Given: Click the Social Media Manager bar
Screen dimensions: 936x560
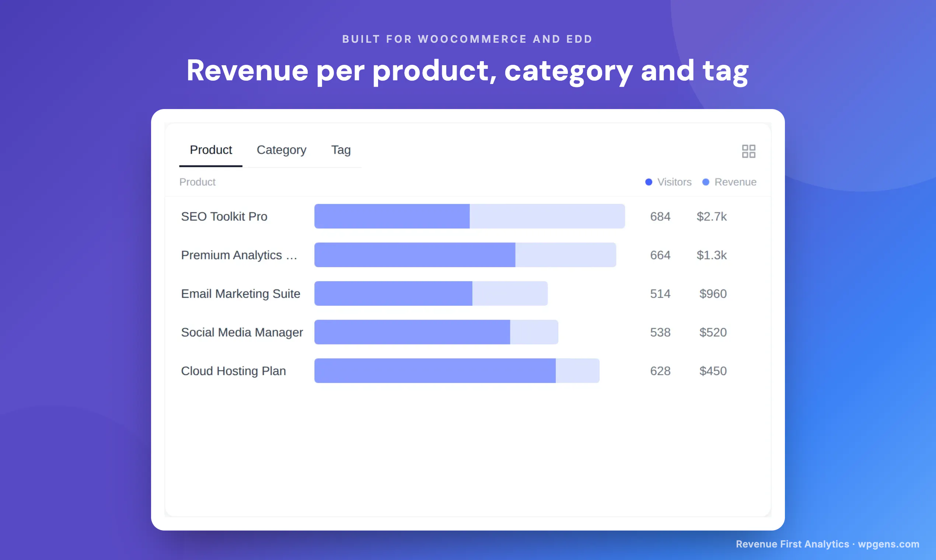Looking at the screenshot, I should point(436,332).
